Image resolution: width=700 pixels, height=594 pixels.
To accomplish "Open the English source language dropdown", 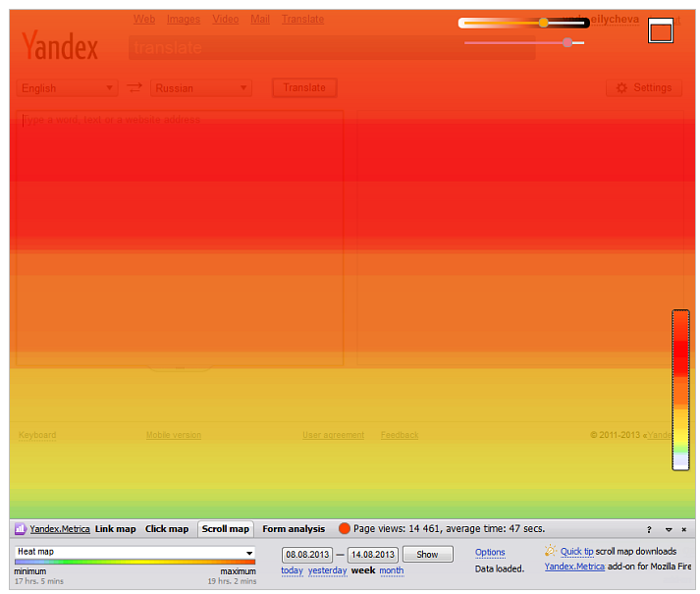I will click(68, 88).
